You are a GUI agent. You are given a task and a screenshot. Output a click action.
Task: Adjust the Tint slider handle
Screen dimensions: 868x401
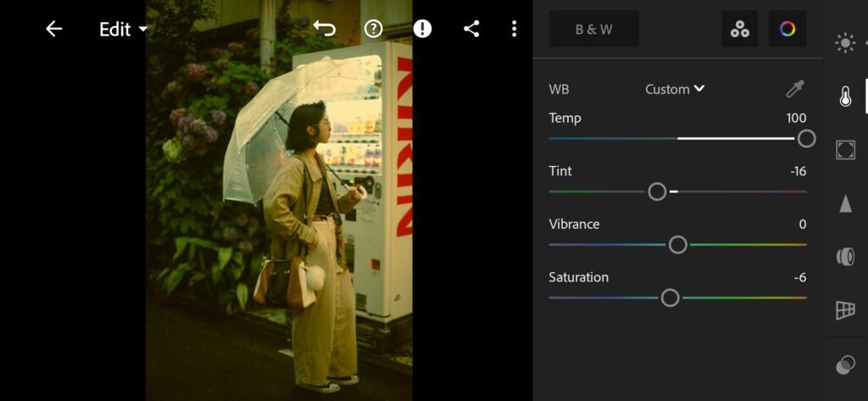657,192
